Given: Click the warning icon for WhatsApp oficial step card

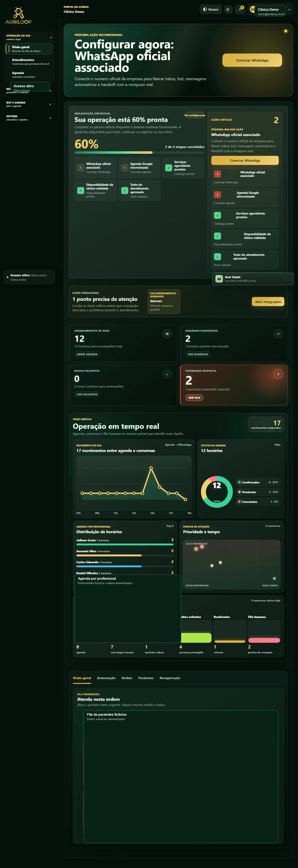Looking at the screenshot, I should click(x=81, y=167).
